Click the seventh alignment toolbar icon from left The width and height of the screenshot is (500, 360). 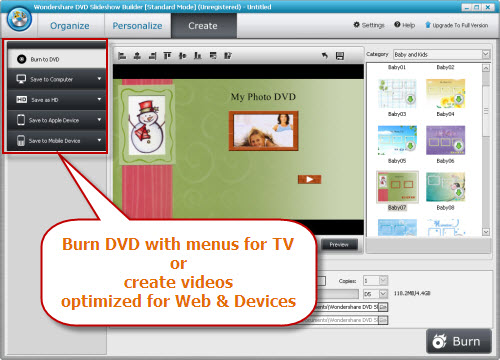click(x=213, y=56)
